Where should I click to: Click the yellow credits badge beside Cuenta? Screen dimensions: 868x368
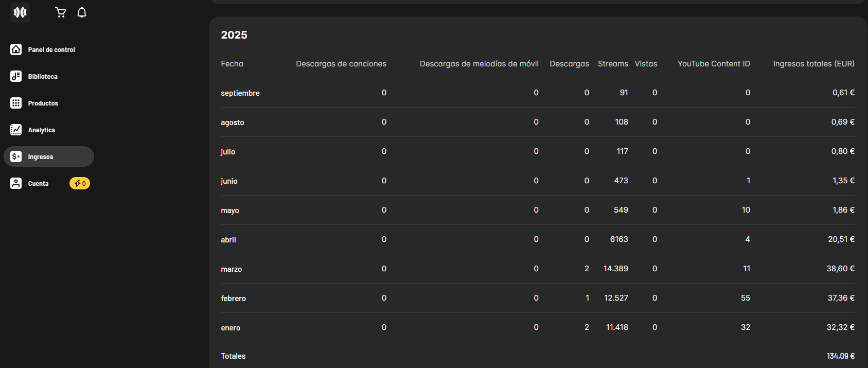point(80,183)
